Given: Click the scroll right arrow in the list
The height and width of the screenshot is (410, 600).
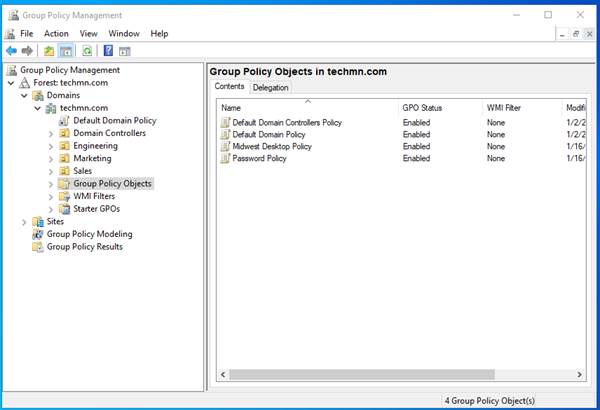Looking at the screenshot, I should tap(580, 374).
